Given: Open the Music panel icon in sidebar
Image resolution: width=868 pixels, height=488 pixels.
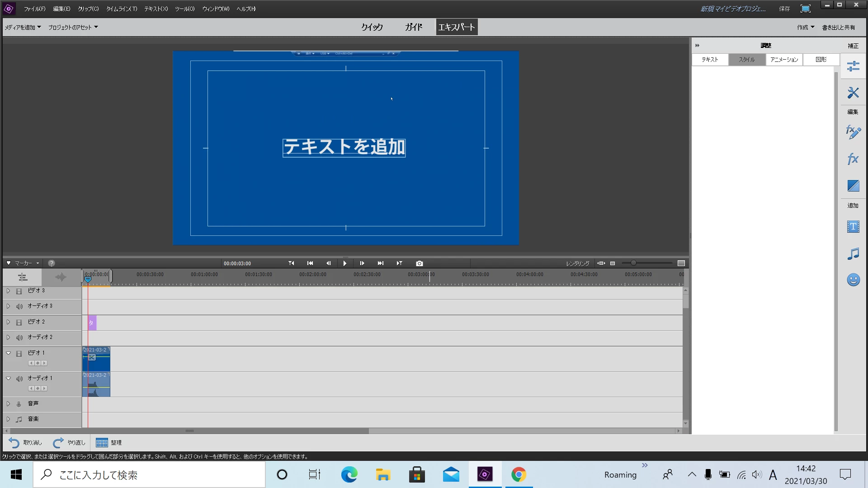Looking at the screenshot, I should pyautogui.click(x=853, y=254).
